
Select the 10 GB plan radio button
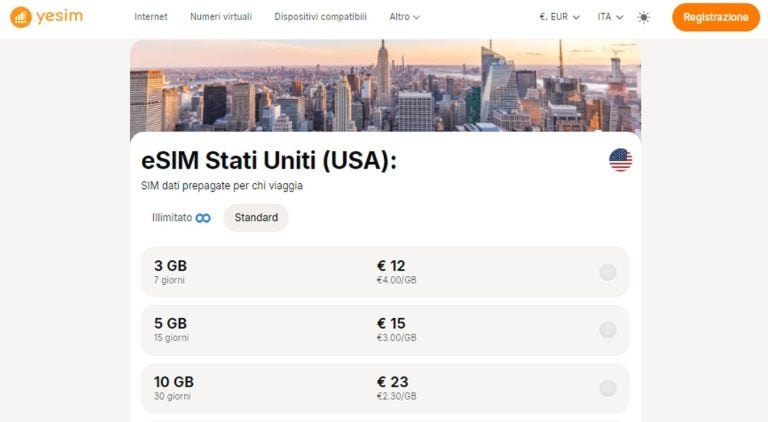pos(607,388)
